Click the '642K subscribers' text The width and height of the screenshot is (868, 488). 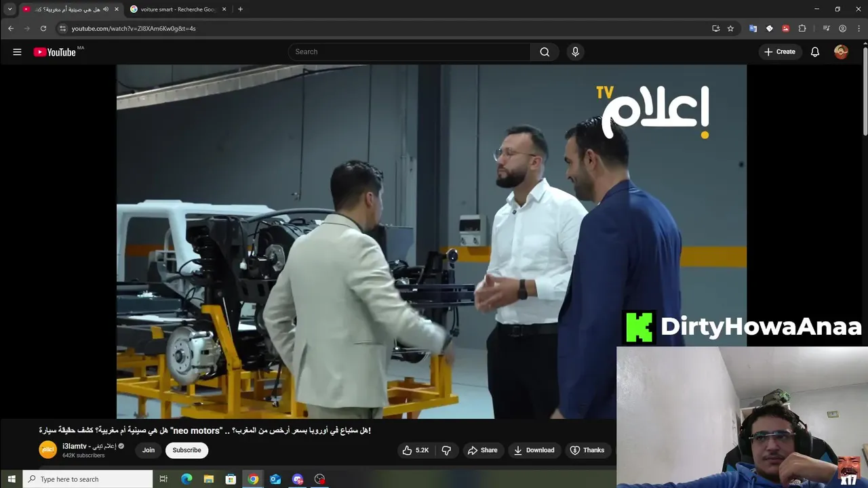point(83,455)
